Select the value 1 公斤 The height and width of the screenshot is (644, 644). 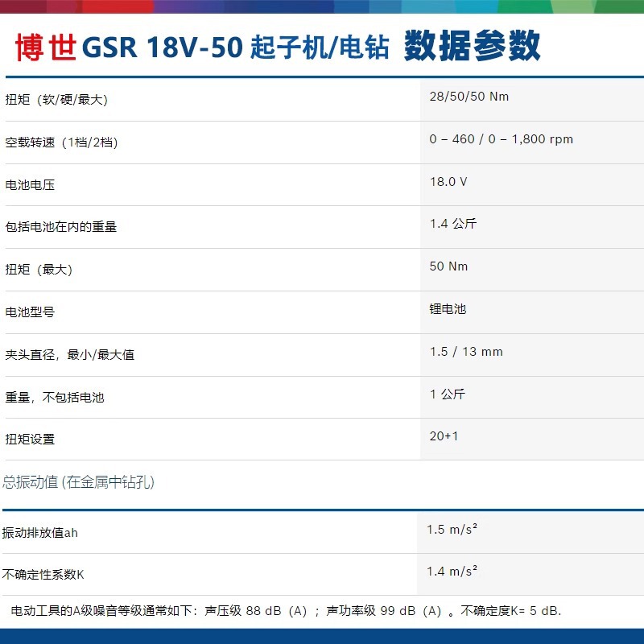click(448, 394)
